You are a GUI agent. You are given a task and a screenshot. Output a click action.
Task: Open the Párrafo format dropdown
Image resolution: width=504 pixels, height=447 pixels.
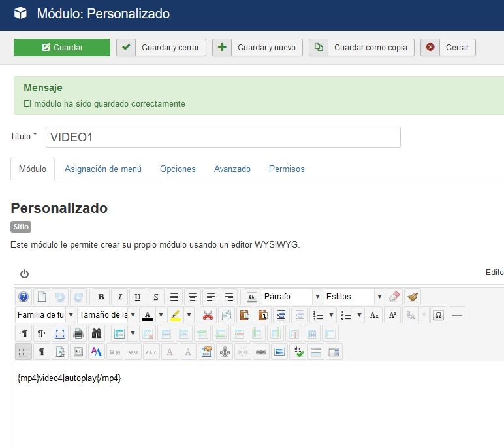click(x=292, y=297)
